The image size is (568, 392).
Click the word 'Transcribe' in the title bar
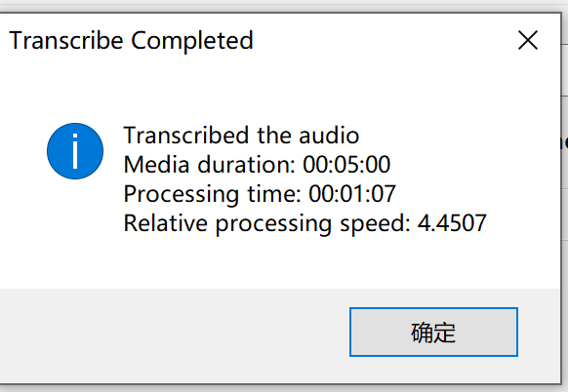[66, 40]
